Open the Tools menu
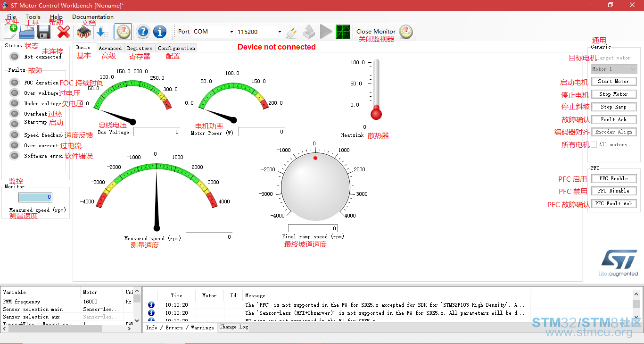 pyautogui.click(x=33, y=17)
